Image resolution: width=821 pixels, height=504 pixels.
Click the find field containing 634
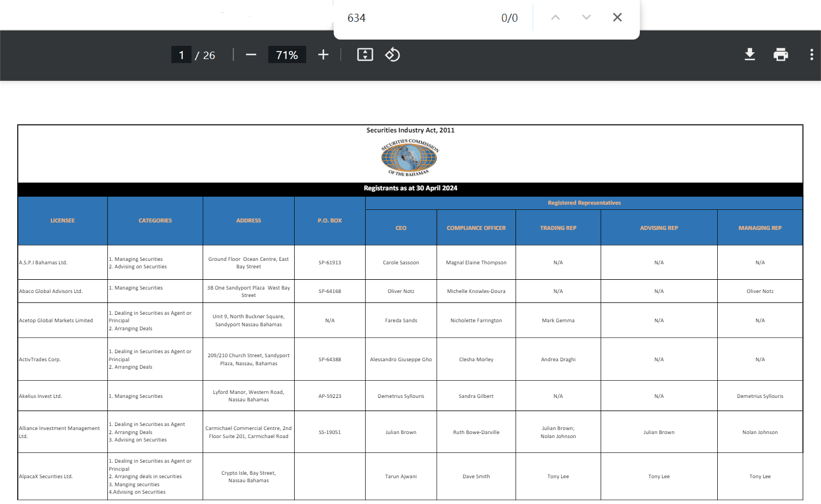pyautogui.click(x=419, y=18)
